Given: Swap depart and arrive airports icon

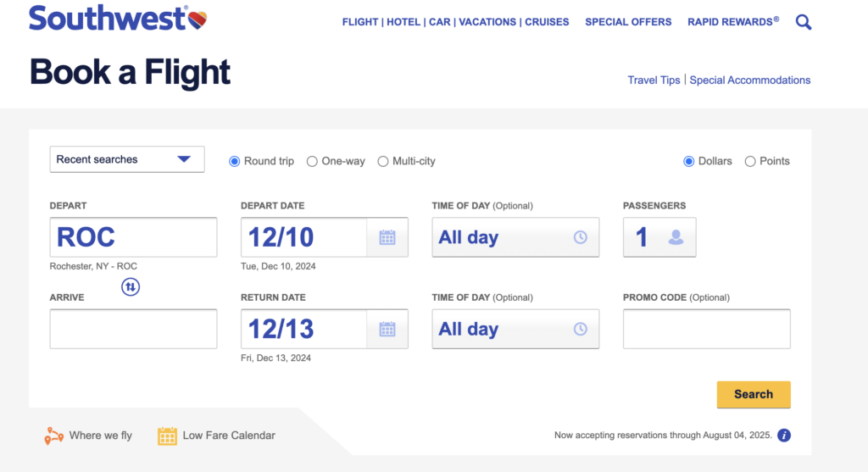Looking at the screenshot, I should click(130, 286).
